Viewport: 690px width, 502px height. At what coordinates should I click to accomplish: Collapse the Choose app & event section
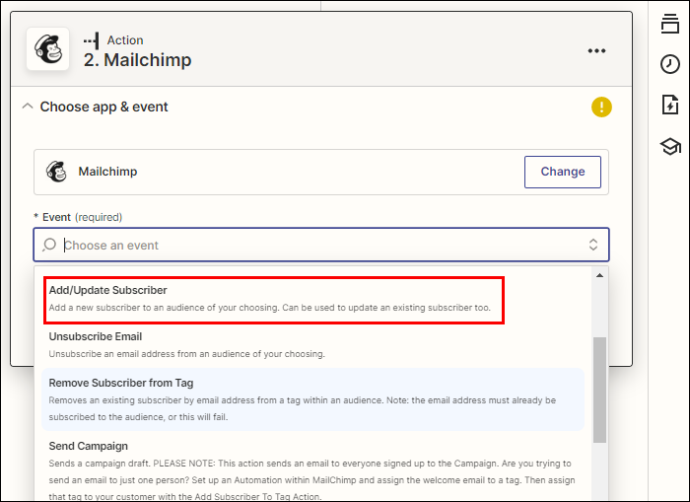pos(27,106)
